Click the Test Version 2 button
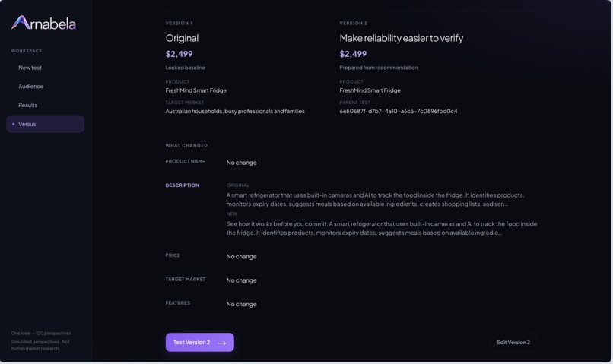The image size is (613, 364). [x=200, y=342]
